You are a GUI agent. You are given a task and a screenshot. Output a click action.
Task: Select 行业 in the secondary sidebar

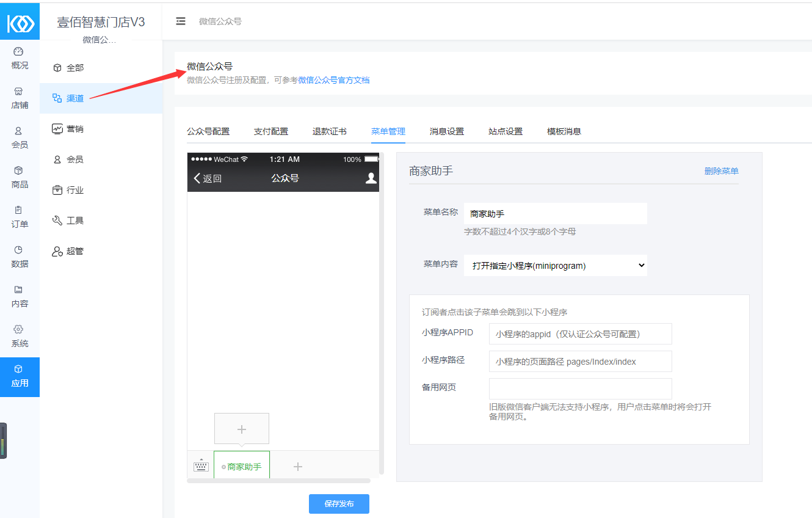101,190
